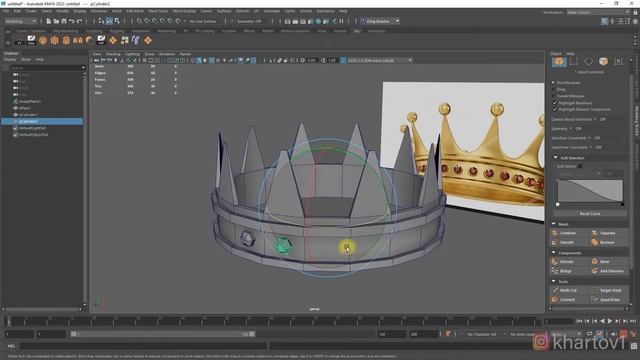The image size is (640, 360).
Task: Collapse the Components section
Action: coord(553,253)
